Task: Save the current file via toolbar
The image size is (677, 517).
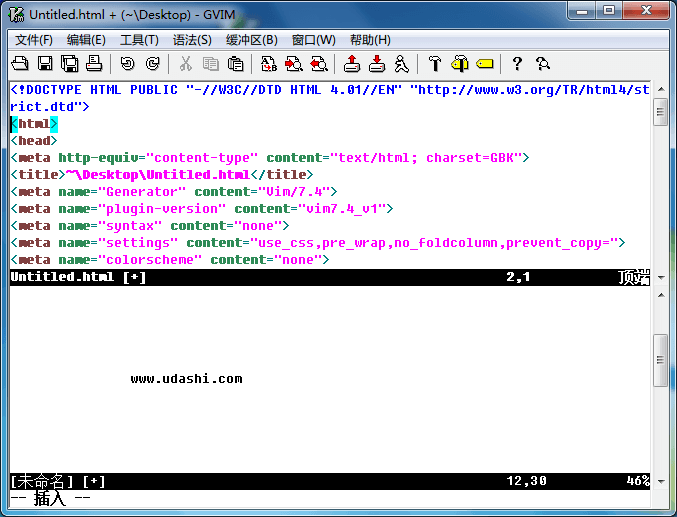Action: pyautogui.click(x=45, y=64)
